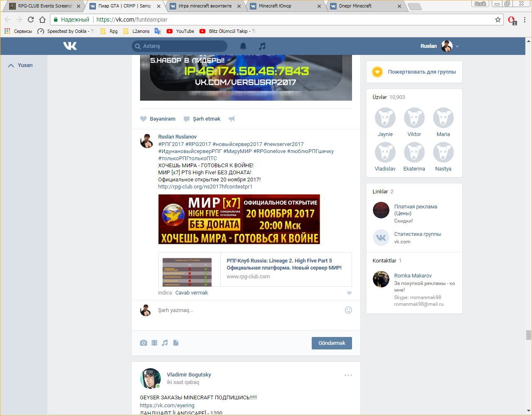This screenshot has width=532, height=416.
Task: Switch to Minecraft Юмор tab
Action: pos(285,6)
